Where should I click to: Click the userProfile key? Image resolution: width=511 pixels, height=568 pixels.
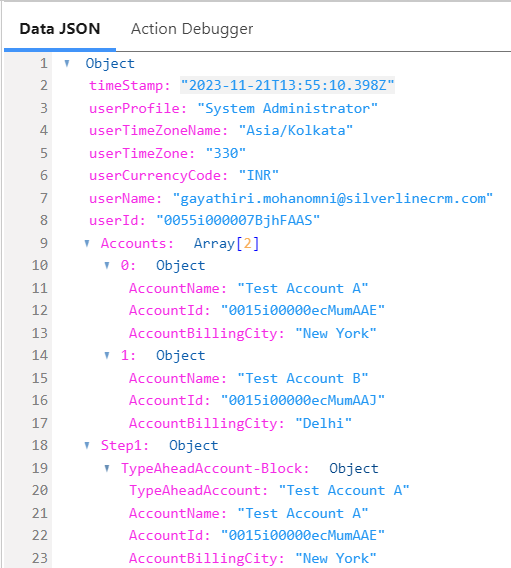point(138,108)
